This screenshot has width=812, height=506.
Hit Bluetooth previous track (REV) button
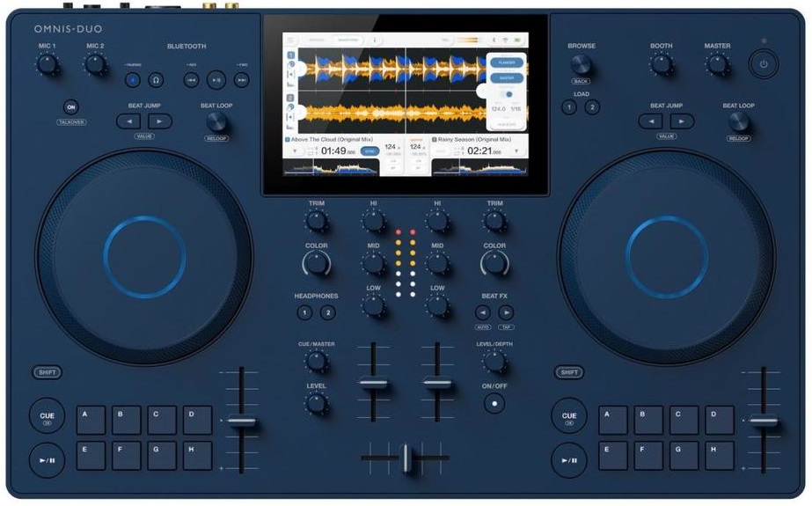tap(192, 80)
